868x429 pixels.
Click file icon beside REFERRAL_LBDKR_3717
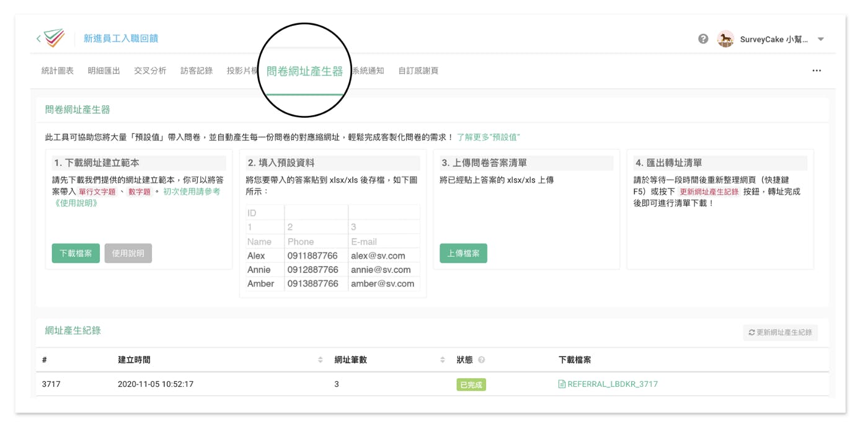562,384
